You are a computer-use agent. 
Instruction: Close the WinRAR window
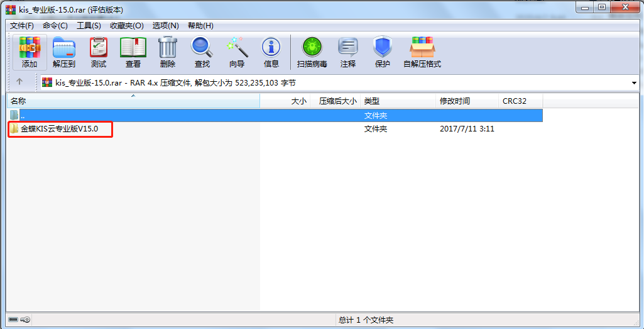point(626,8)
